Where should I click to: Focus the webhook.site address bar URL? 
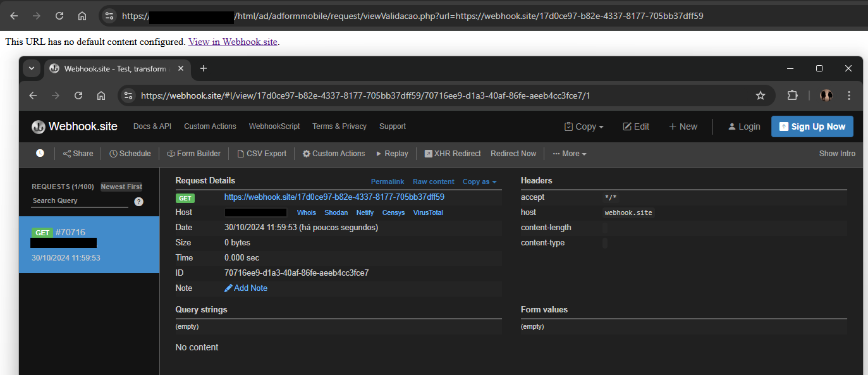tap(365, 95)
